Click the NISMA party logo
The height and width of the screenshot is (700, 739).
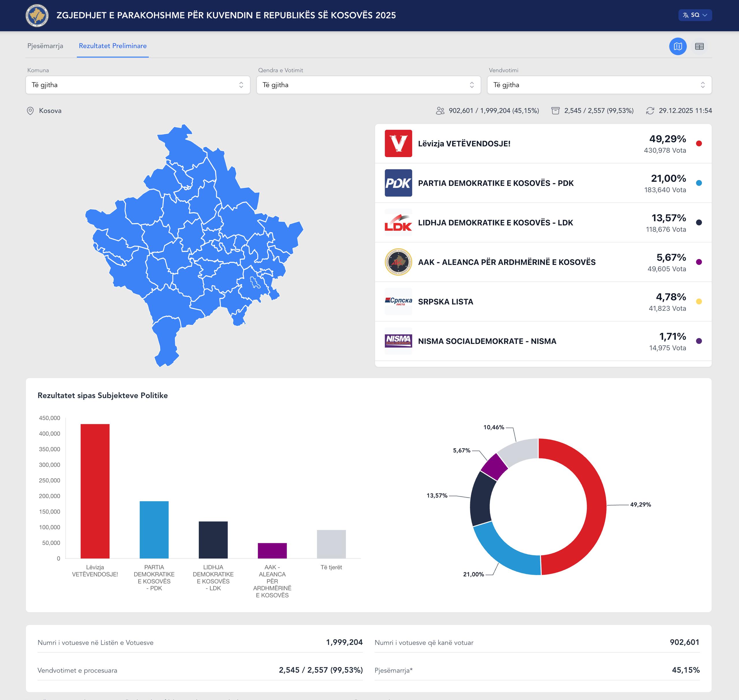click(x=398, y=341)
